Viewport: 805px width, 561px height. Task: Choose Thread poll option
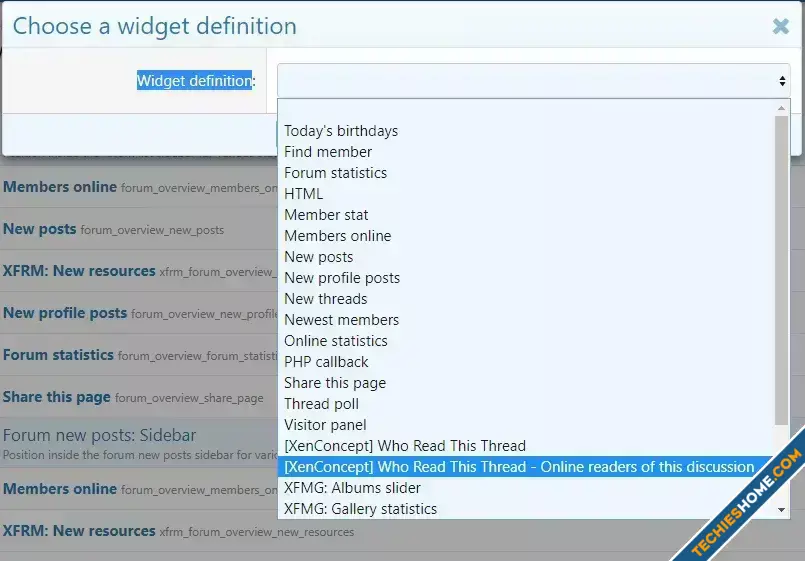click(526, 404)
